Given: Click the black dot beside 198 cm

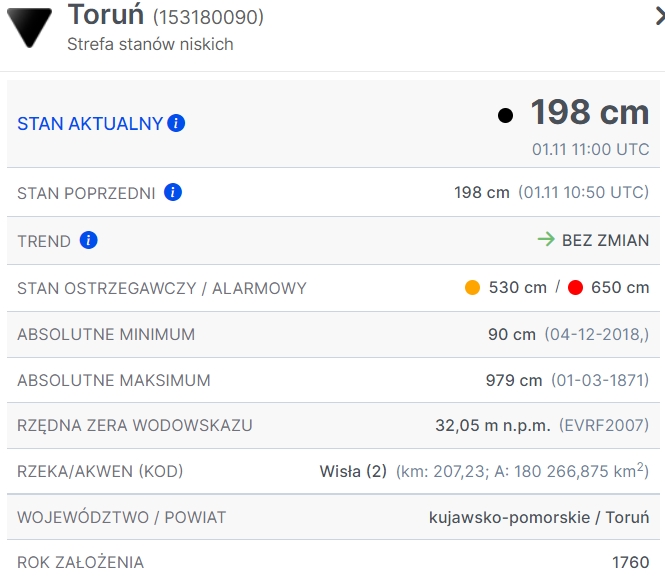Looking at the screenshot, I should [506, 116].
